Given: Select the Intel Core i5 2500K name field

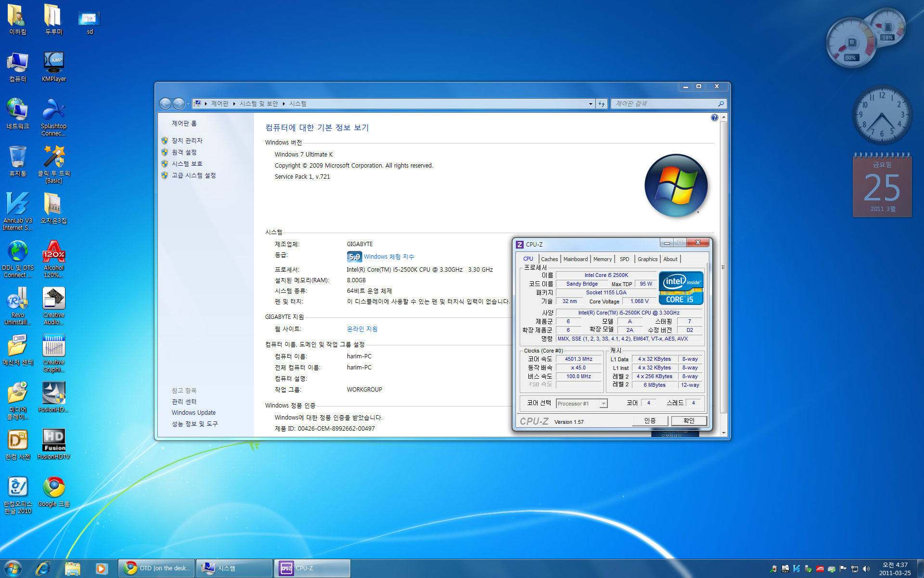Looking at the screenshot, I should (606, 275).
